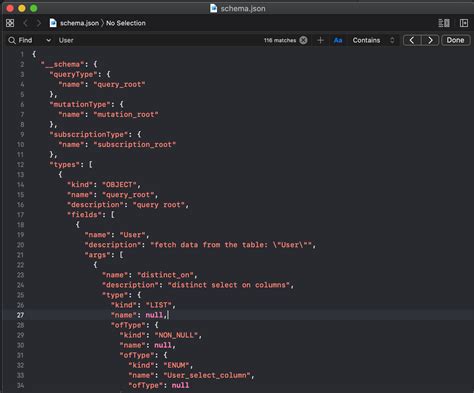Open the Contains match type dropdown

[x=373, y=40]
